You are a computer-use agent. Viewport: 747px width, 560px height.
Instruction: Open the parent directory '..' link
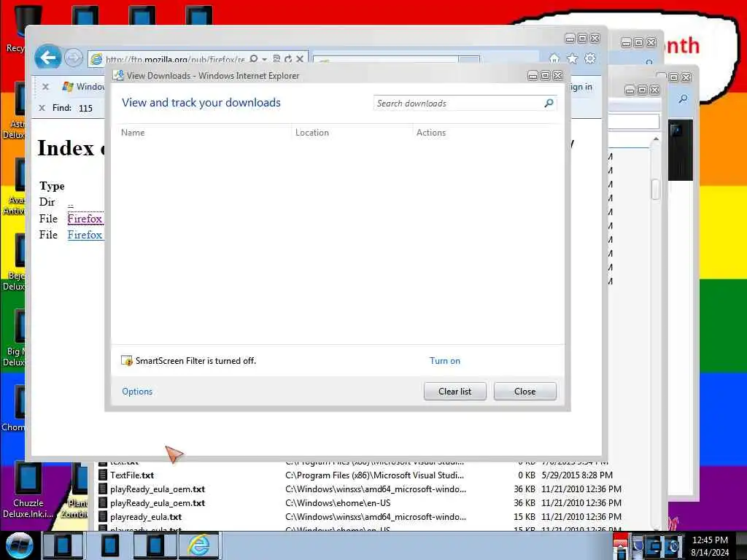tap(71, 204)
